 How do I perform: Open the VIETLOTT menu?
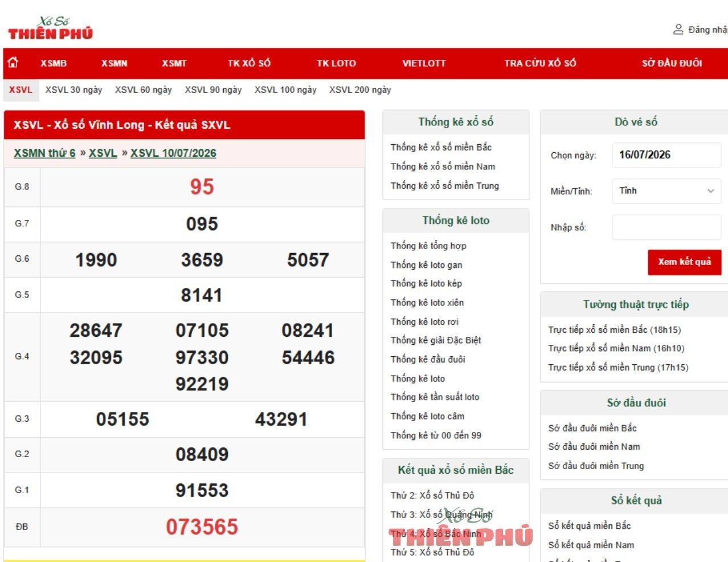click(424, 63)
